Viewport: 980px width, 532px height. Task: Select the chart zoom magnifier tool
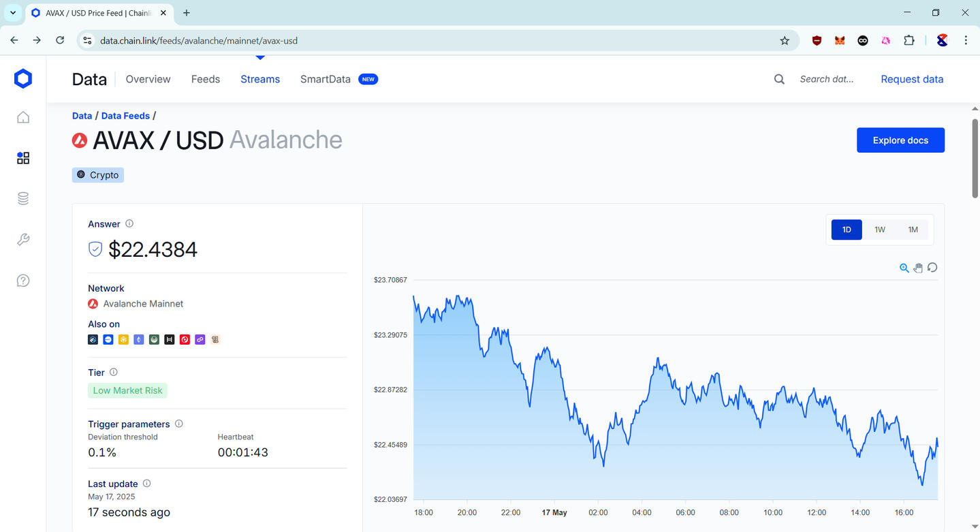[x=904, y=268]
